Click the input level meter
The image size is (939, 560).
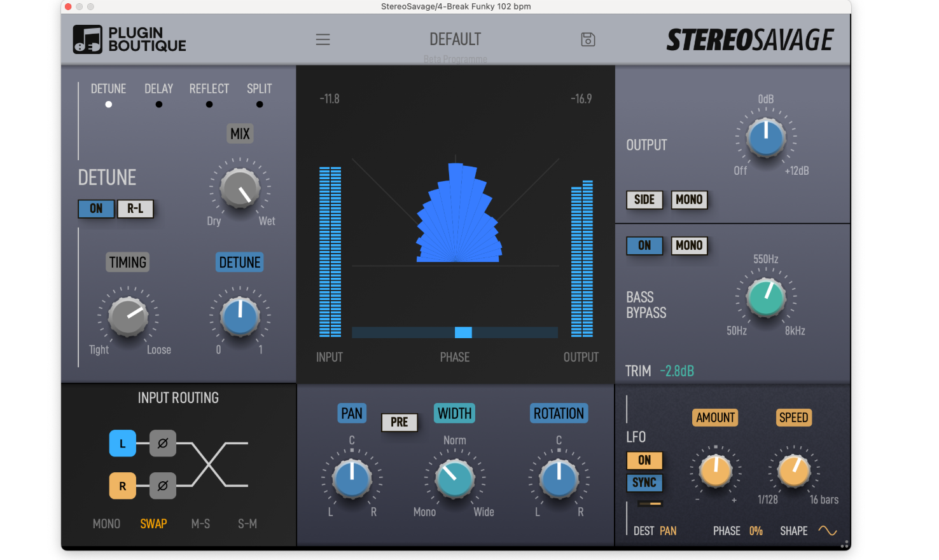(x=330, y=252)
